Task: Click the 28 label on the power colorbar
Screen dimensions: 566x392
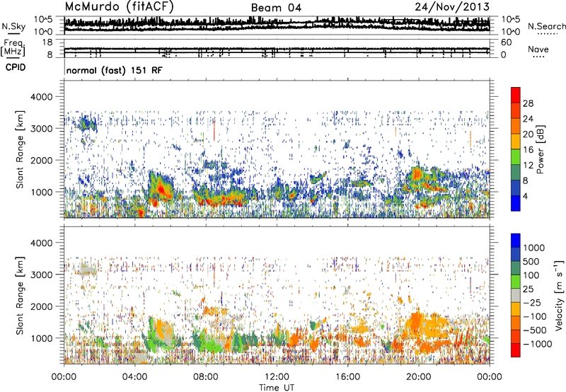Action: click(528, 103)
